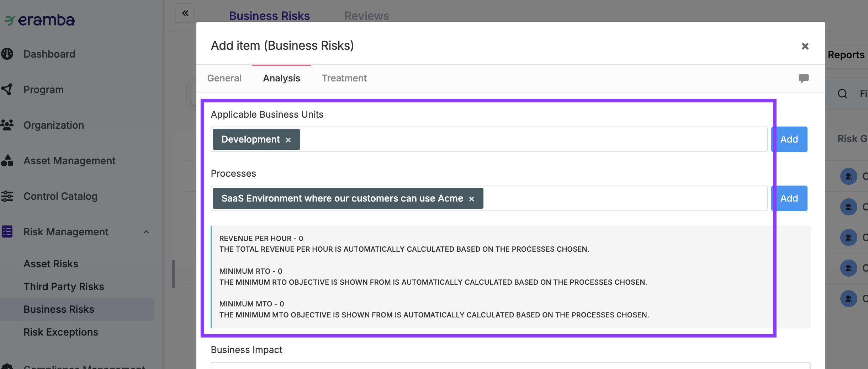Remove the SaaS Environment process tag
Viewport: 868px width, 369px height.
point(471,199)
